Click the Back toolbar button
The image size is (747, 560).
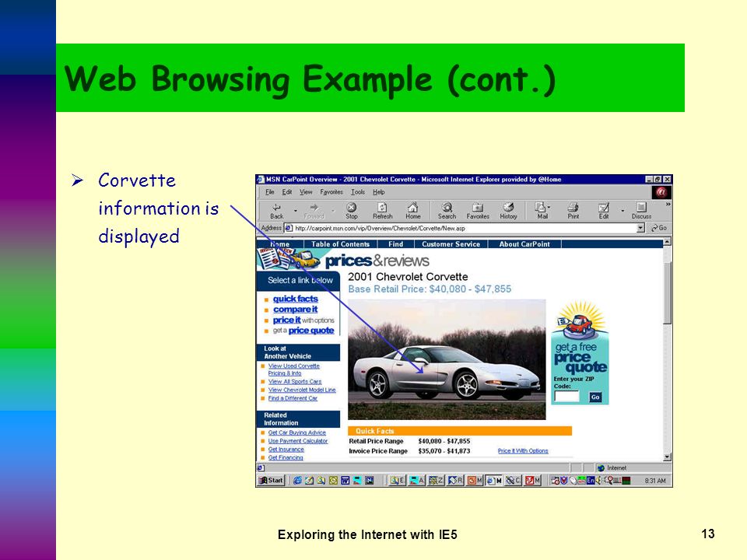[276, 211]
